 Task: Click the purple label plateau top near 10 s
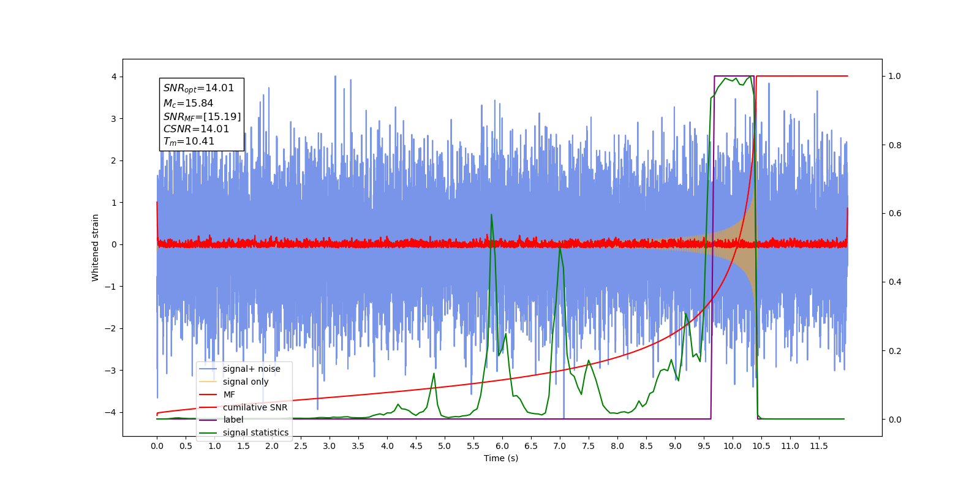(x=734, y=77)
